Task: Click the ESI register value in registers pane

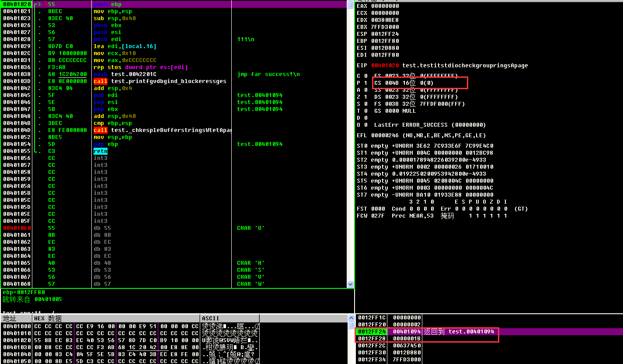Action: [385, 48]
